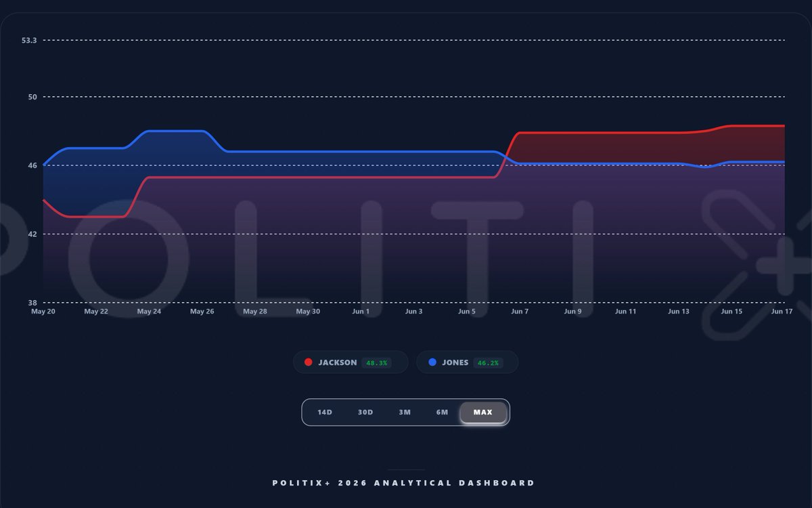The image size is (812, 508).
Task: Click Jackson's red legend dot
Action: point(309,362)
